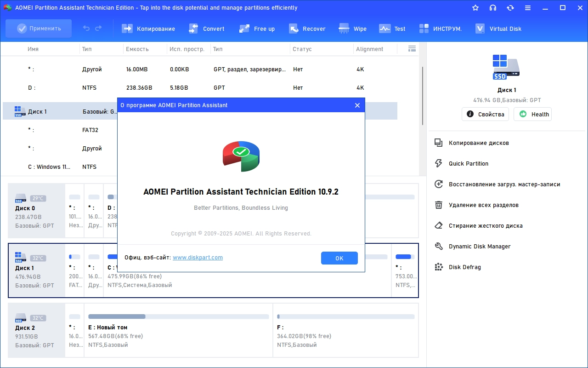The height and width of the screenshot is (368, 588).
Task: Open support via the headset icon
Action: (x=493, y=8)
